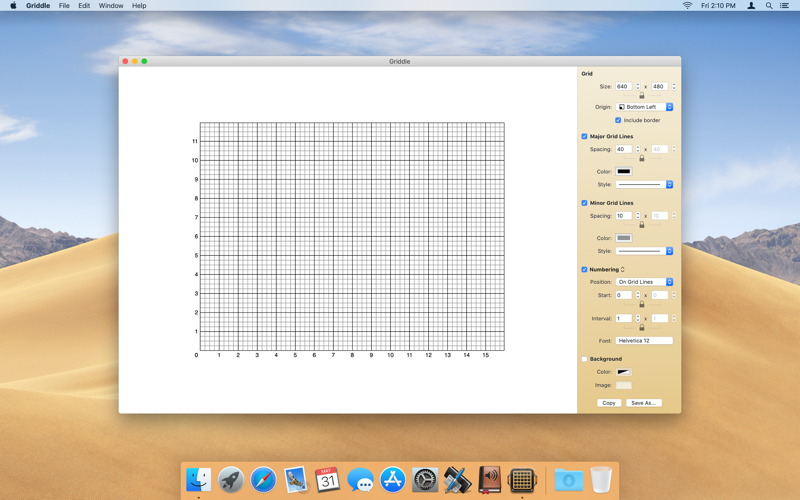Open the Window menu

click(111, 6)
